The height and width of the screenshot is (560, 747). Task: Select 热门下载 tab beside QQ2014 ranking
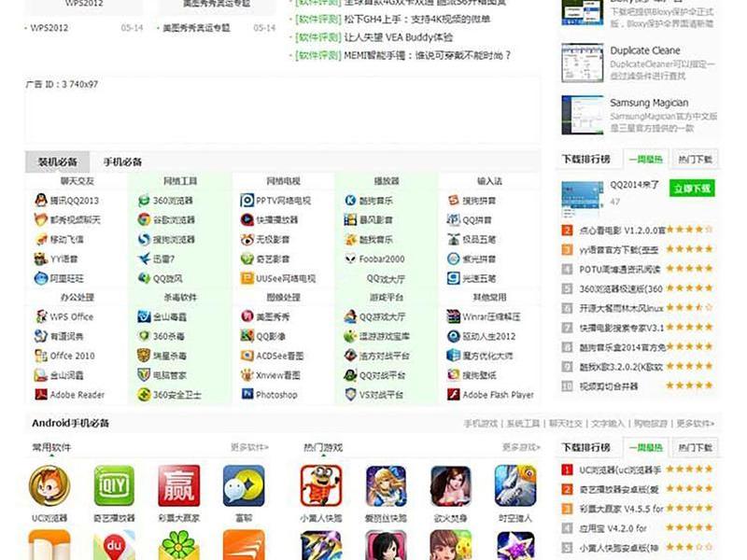click(695, 159)
